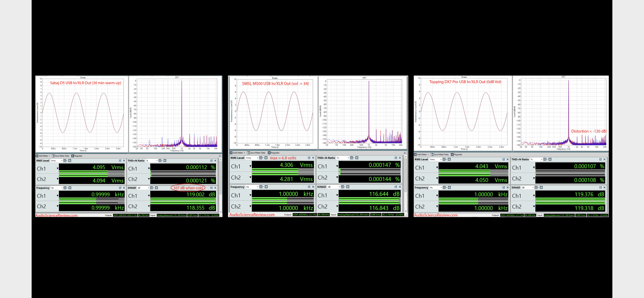The height and width of the screenshot is (298, 644).
Task: Open RMS Level settings gear in Topping DX7 panel
Action: pyautogui.click(x=449, y=159)
